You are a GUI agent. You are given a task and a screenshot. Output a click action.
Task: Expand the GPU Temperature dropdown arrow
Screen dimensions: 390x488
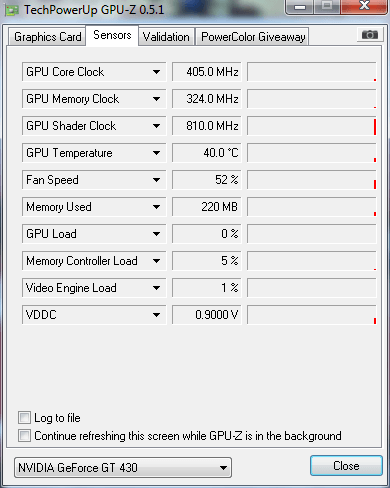coord(156,153)
